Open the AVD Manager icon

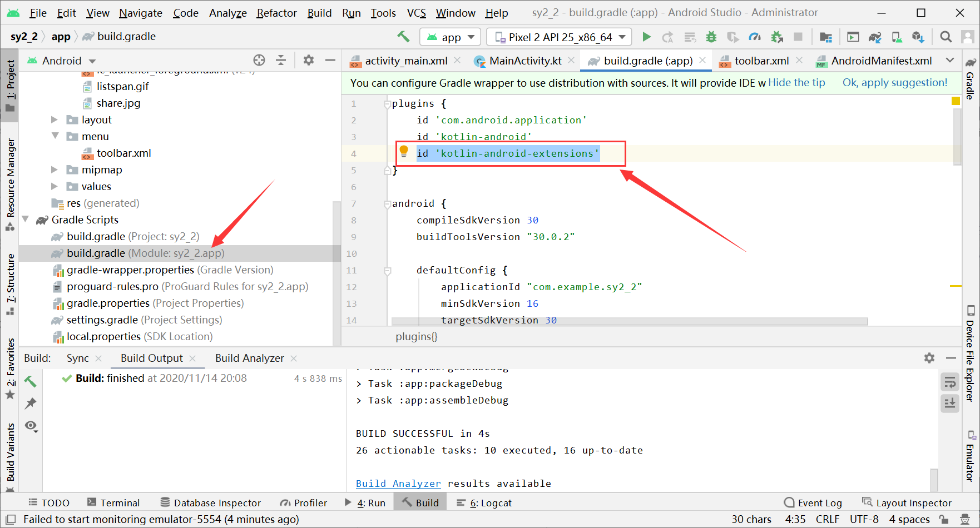[897, 37]
